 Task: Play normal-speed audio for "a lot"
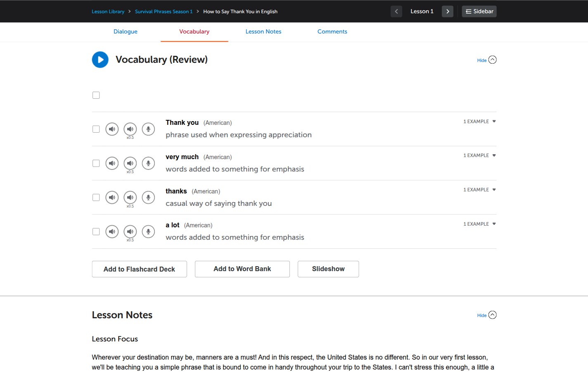(112, 231)
